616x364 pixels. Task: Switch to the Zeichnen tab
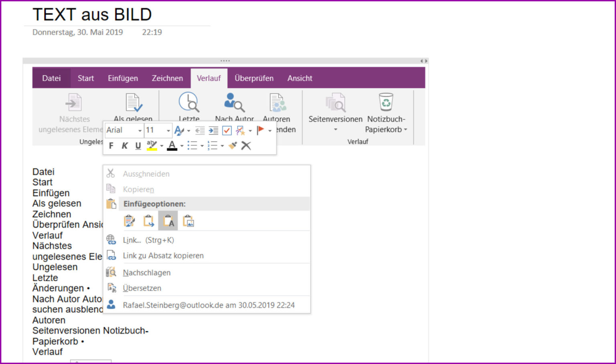167,78
